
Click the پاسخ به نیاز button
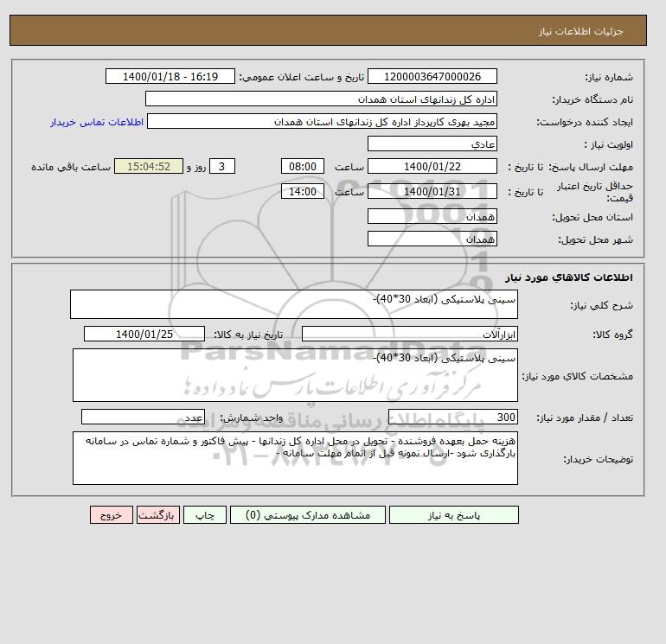coord(453,515)
